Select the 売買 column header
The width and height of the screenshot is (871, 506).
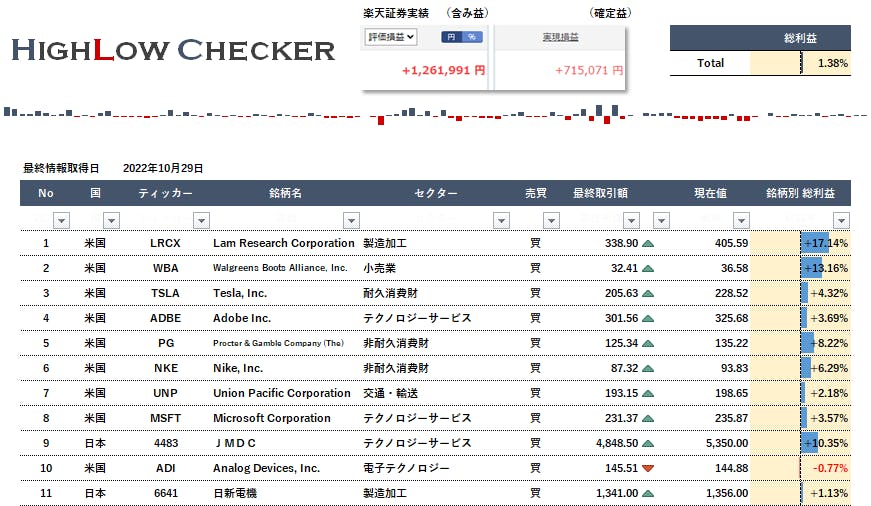click(x=536, y=193)
